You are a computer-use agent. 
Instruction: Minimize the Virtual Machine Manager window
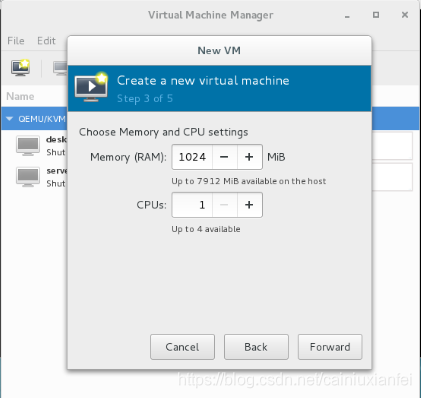click(x=347, y=16)
